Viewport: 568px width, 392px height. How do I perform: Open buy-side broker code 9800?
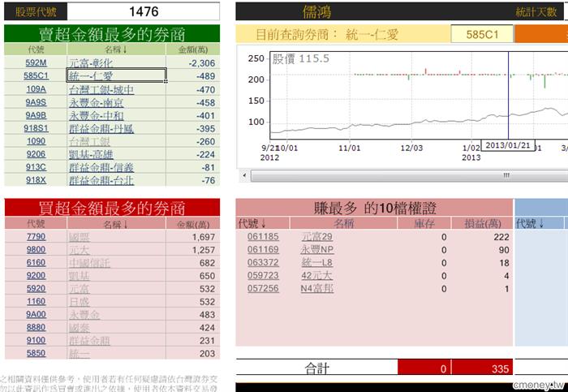(36, 250)
